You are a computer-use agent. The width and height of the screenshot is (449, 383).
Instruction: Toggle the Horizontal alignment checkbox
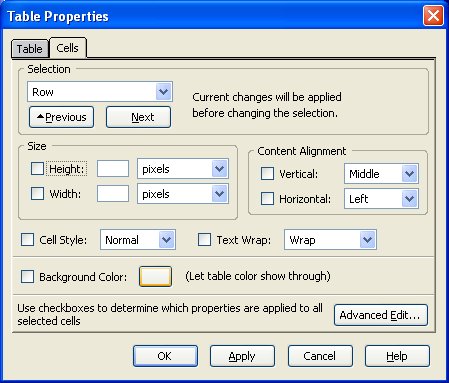(x=267, y=199)
